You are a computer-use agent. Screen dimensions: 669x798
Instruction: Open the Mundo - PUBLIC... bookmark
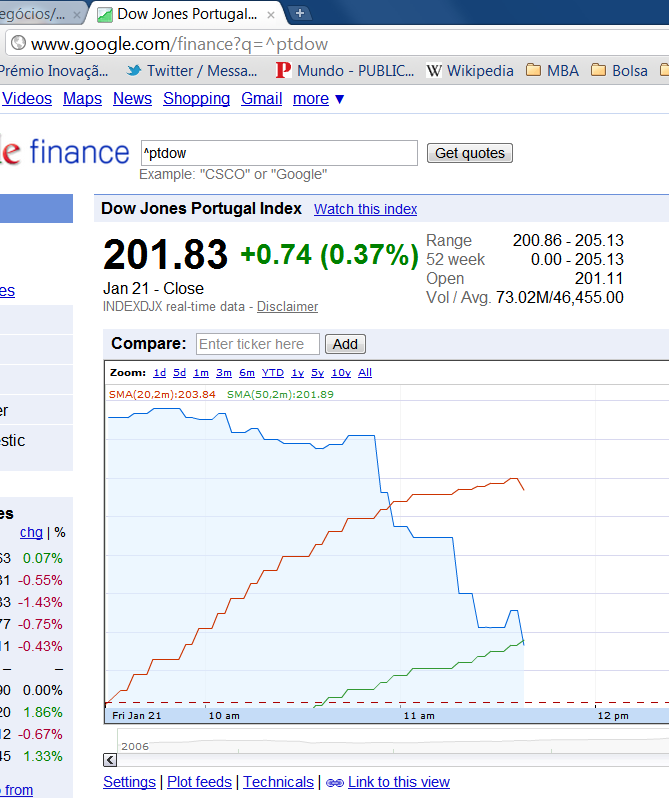[x=345, y=70]
